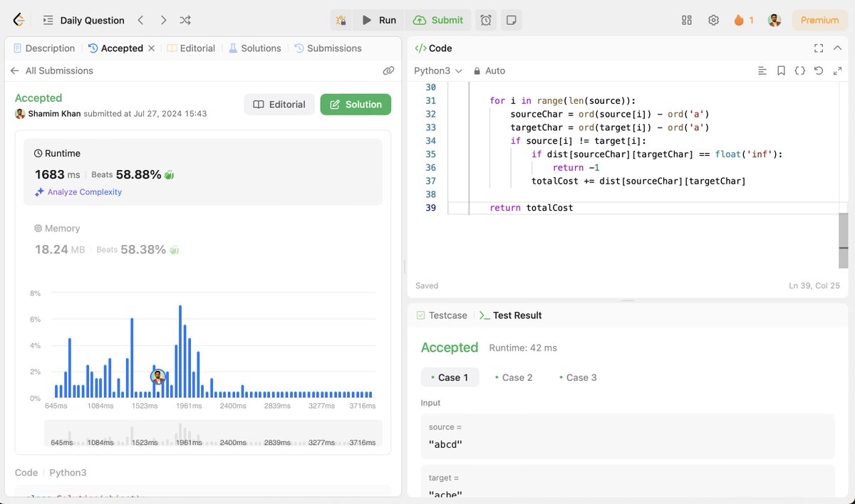Click the Saved status text

(x=427, y=285)
